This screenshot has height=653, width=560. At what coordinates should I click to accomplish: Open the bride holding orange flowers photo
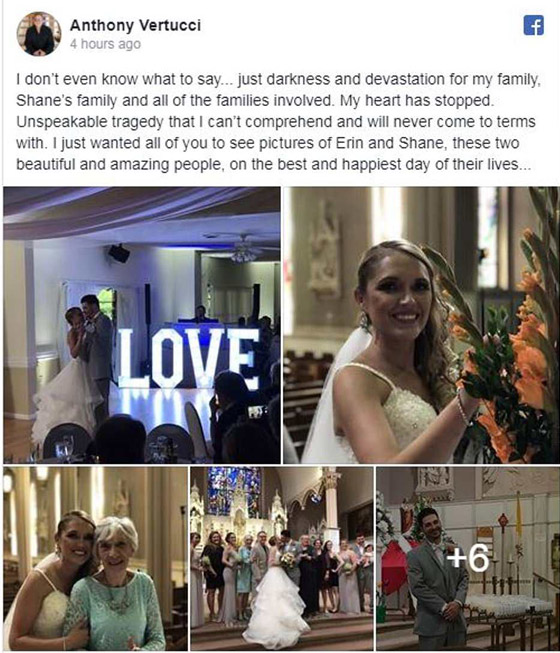[x=421, y=325]
